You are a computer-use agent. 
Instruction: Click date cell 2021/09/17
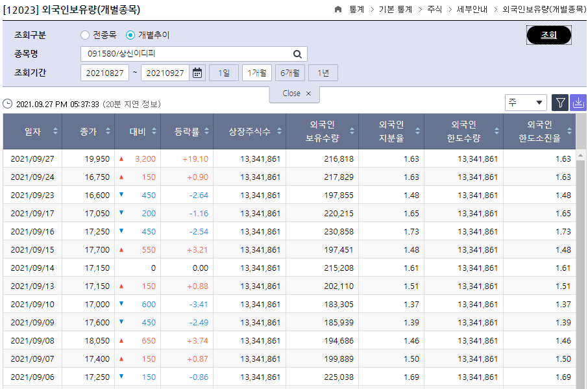(32, 214)
